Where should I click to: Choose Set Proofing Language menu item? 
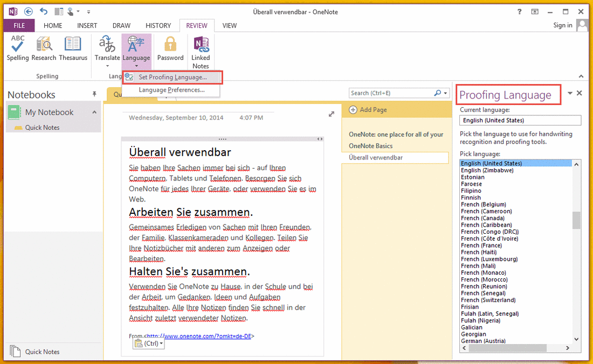tap(172, 77)
